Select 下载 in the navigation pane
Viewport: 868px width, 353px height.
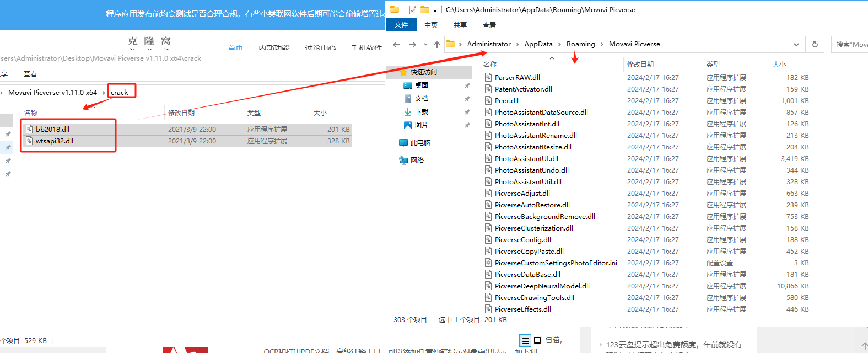422,111
